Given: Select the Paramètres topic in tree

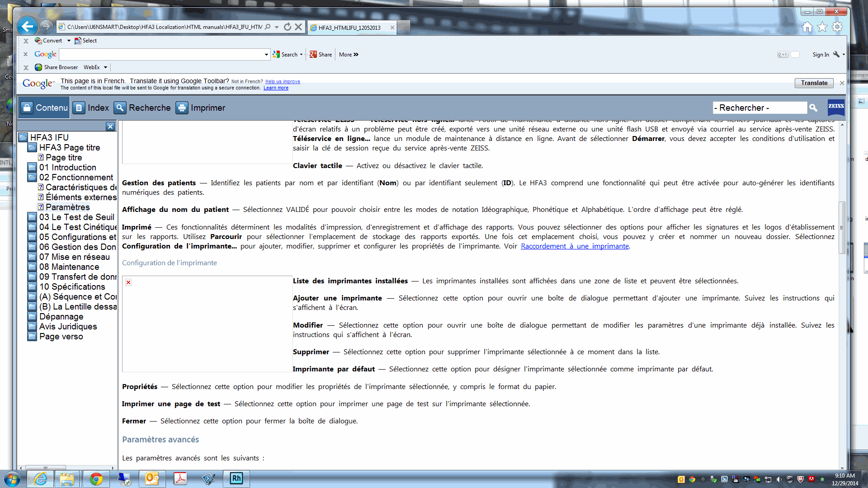Looking at the screenshot, I should click(x=68, y=207).
